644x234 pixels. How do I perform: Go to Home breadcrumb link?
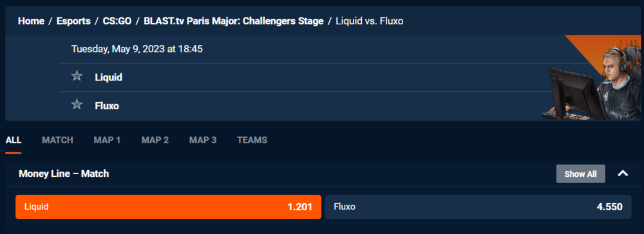point(31,21)
